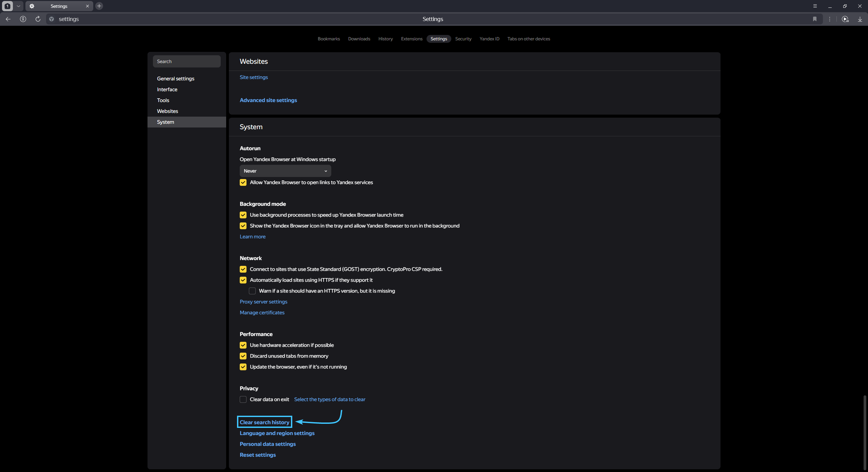Open Personal data settings
Viewport: 868px width, 472px height.
click(x=268, y=444)
